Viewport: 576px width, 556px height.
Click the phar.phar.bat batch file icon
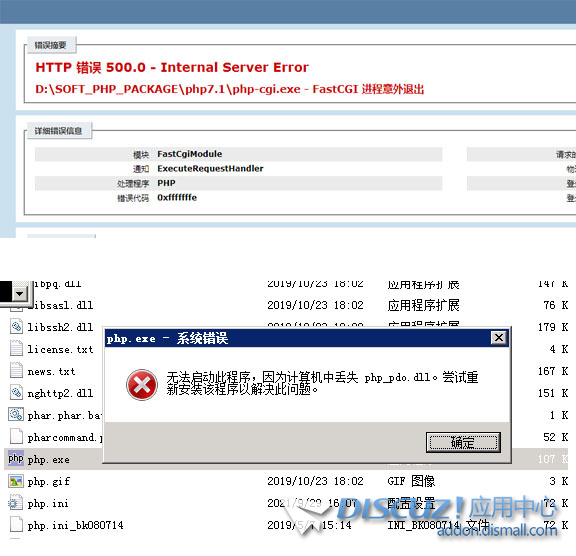point(16,415)
